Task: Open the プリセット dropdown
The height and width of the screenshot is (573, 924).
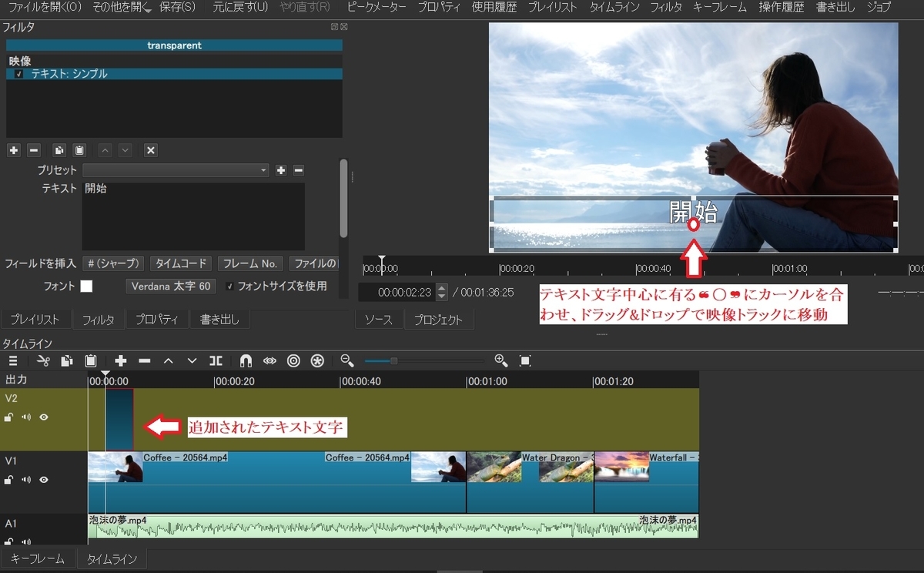Action: point(176,170)
